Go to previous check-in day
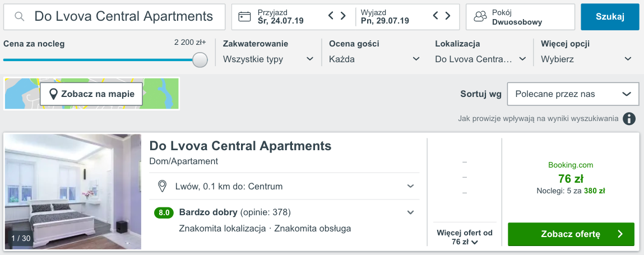Image resolution: width=644 pixels, height=255 pixels. 331,16
